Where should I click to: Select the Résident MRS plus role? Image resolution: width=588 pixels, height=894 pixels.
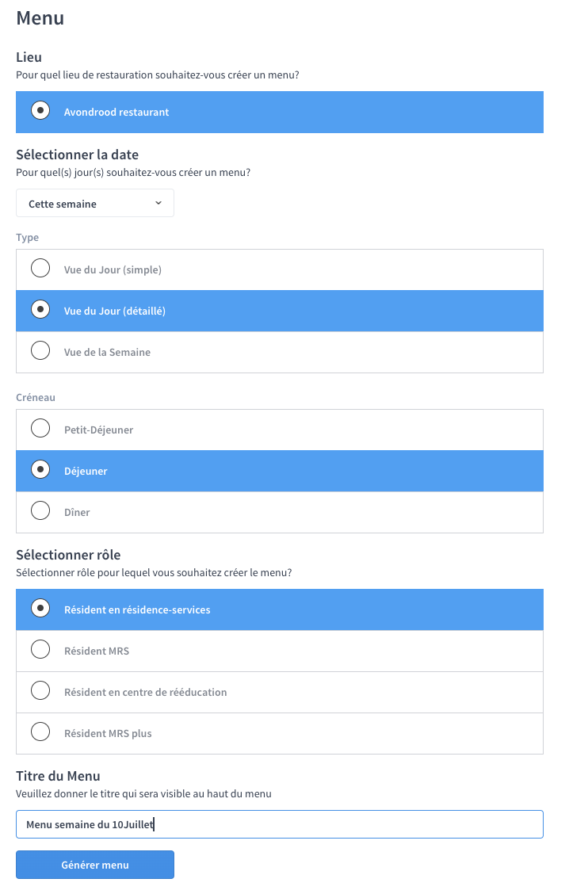(280, 733)
